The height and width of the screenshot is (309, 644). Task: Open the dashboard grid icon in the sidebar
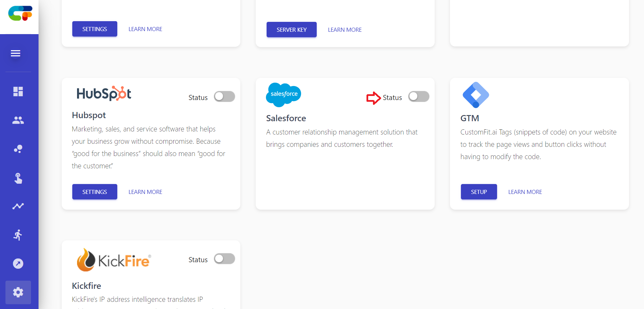pos(18,92)
